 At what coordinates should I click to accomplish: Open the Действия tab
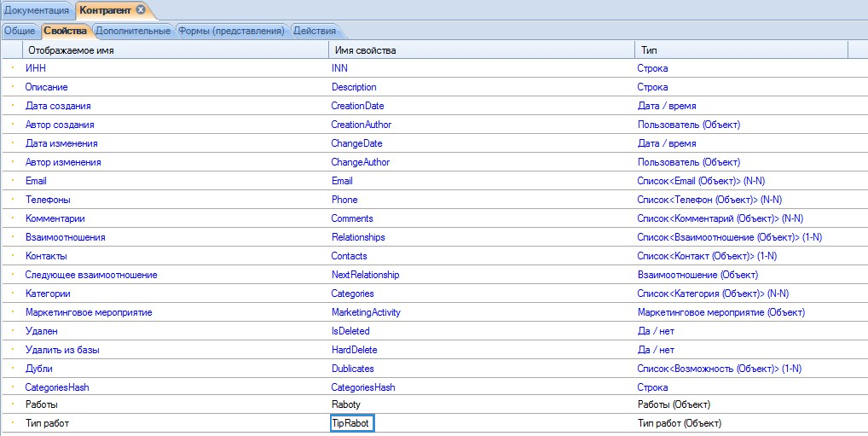(314, 31)
